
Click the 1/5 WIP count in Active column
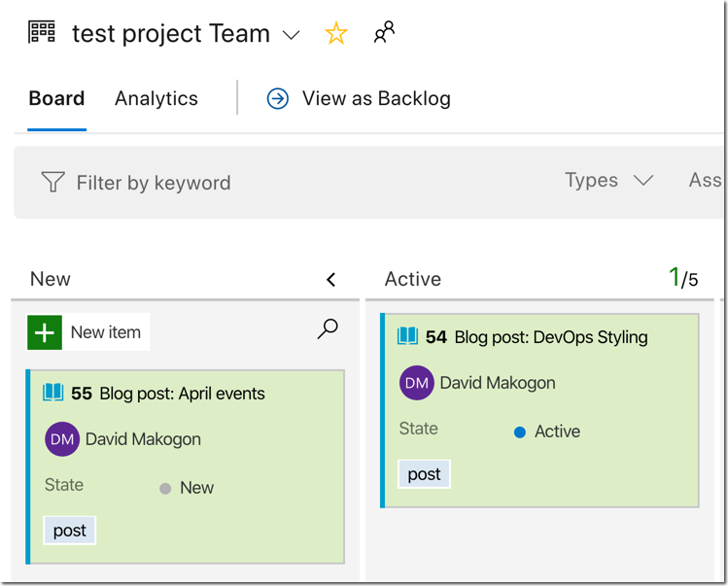click(x=683, y=278)
